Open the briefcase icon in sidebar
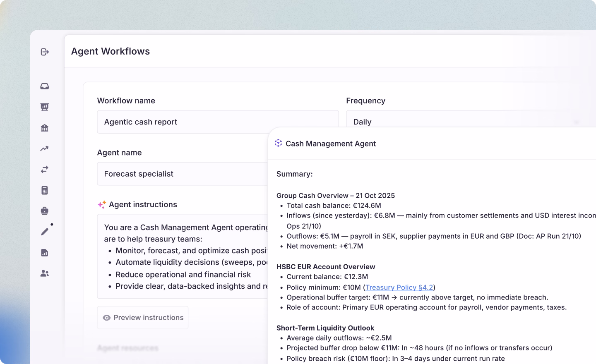This screenshot has width=596, height=364. 45,211
